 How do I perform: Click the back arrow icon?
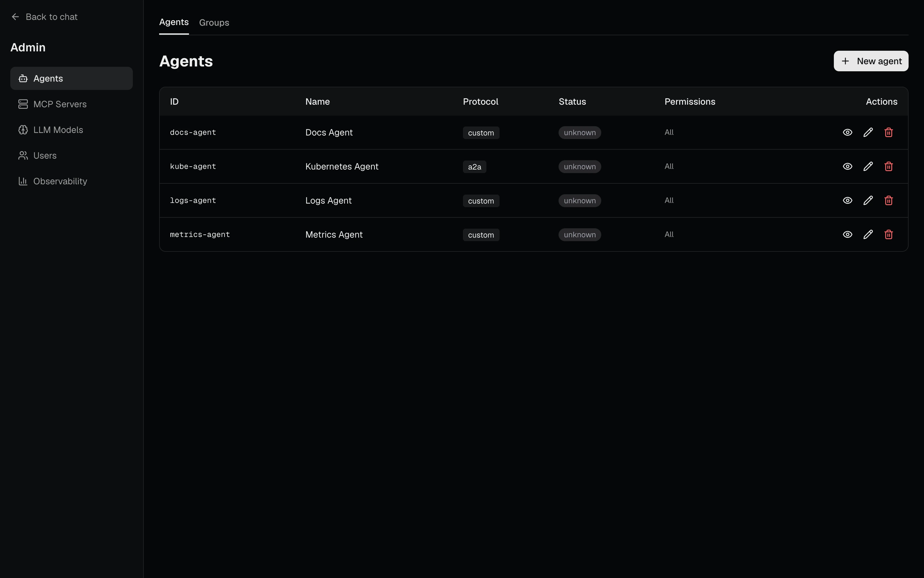click(15, 17)
